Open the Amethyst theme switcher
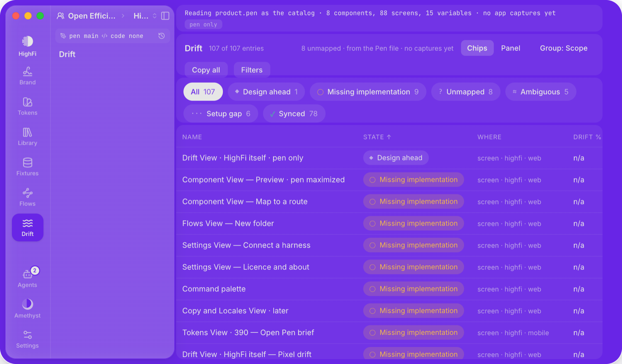 tap(27, 309)
